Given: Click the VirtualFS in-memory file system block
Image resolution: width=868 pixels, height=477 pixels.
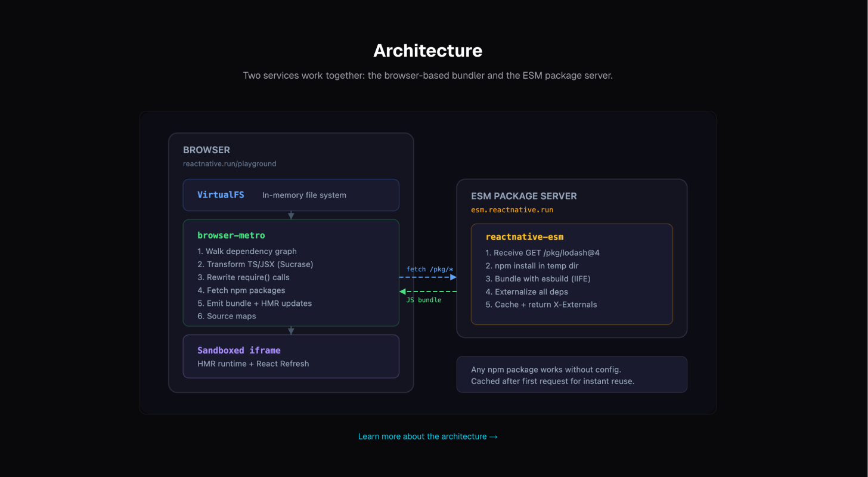Looking at the screenshot, I should tap(290, 195).
